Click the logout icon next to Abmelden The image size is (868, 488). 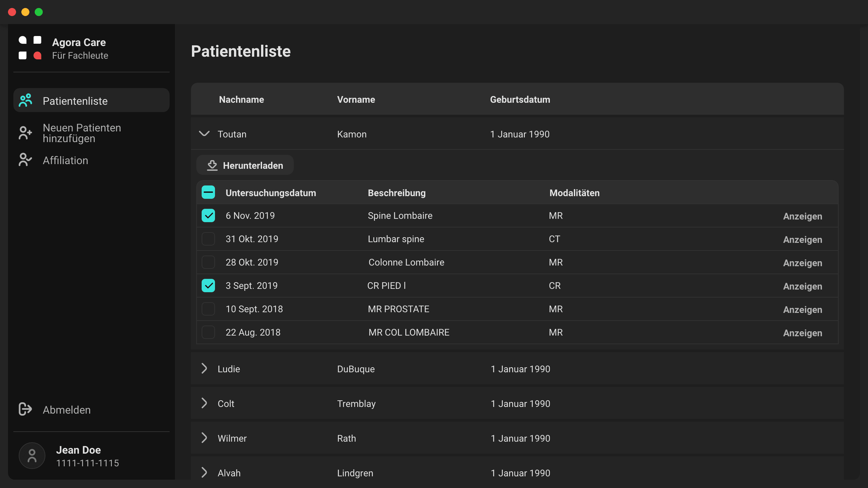(25, 409)
